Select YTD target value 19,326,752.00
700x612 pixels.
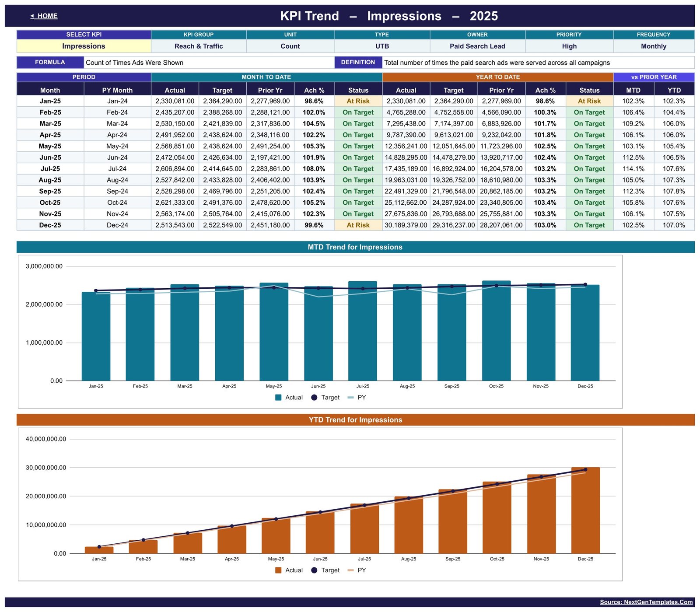[x=454, y=180]
